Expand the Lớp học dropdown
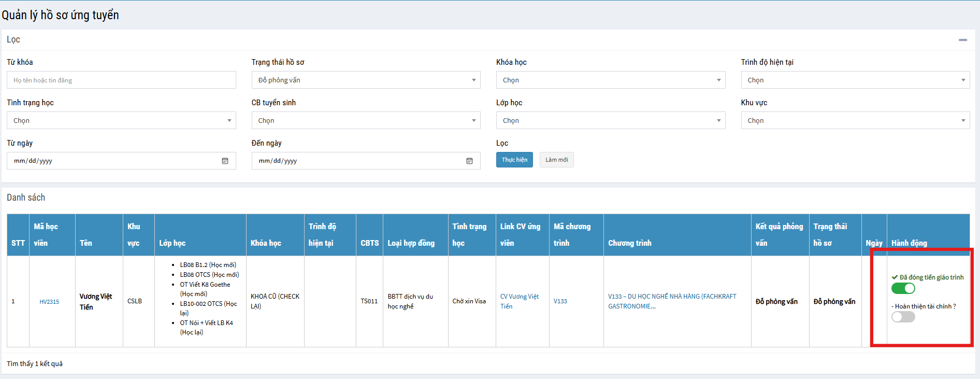Image resolution: width=980 pixels, height=379 pixels. click(610, 120)
